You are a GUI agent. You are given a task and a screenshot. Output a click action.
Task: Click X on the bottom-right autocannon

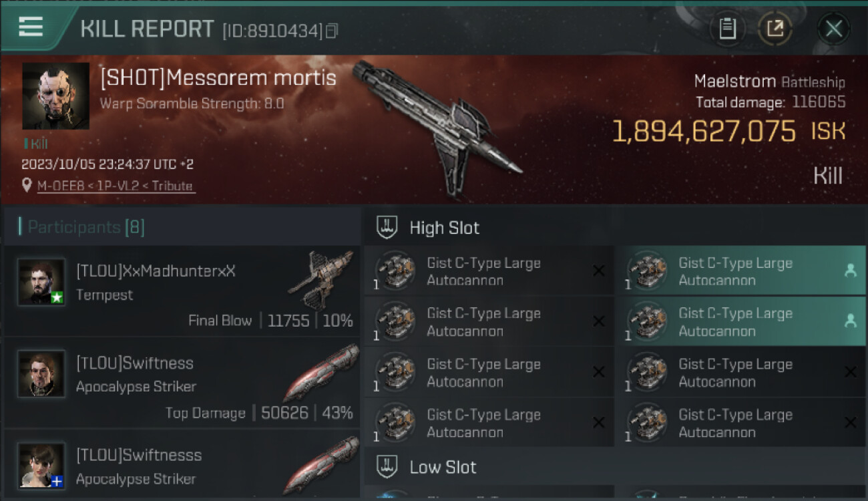coord(850,422)
